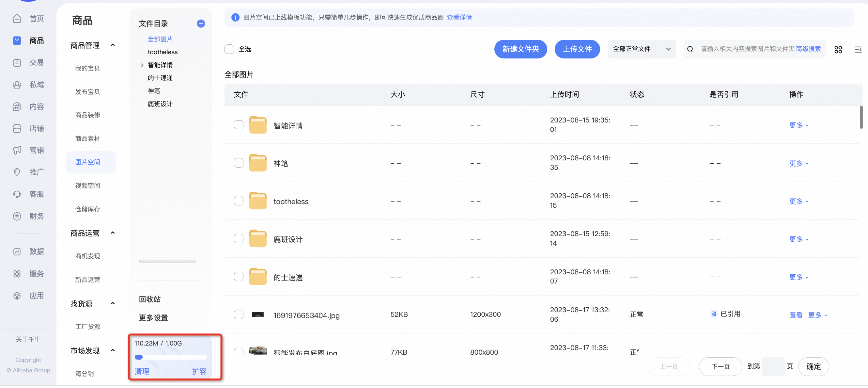Viewport: 868px width, 388px height.
Task: Check the tootheless row checkbox
Action: [x=239, y=201]
